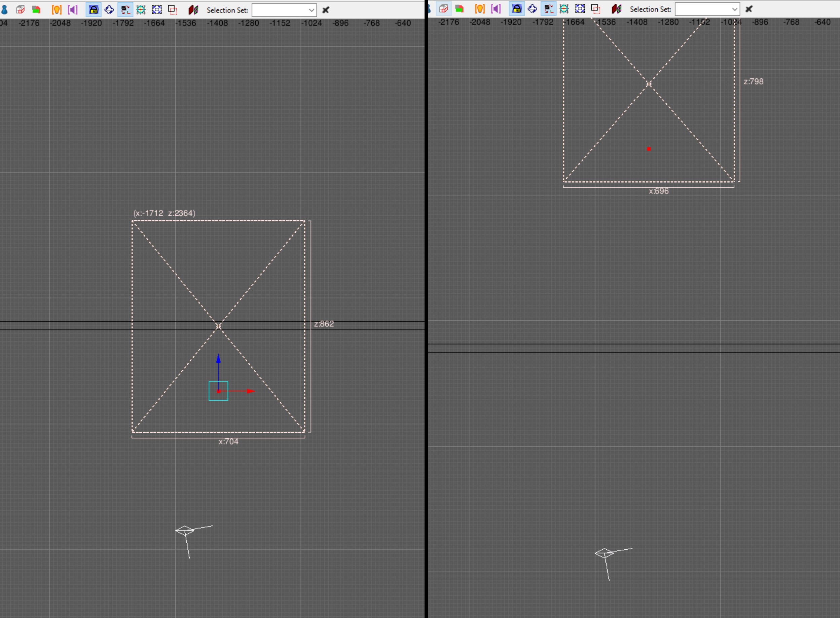Screen dimensions: 840x618
Task: Toggle the wireframe cube icon in right toolbar
Action: pyautogui.click(x=444, y=9)
